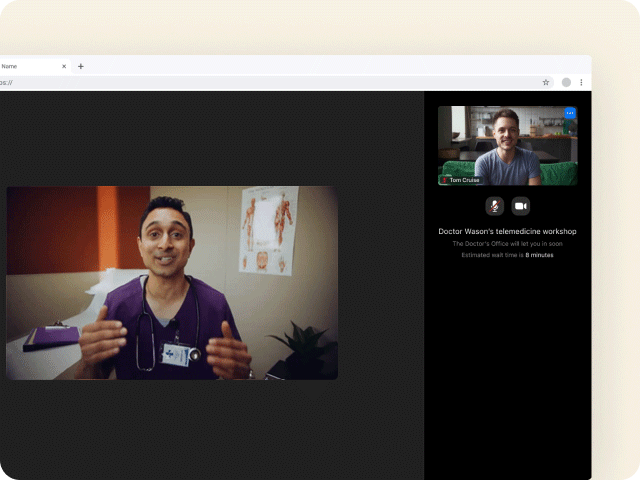Screen dimensions: 640x480
Task: Click the Tom Cruise self-view video
Action: pyautogui.click(x=507, y=145)
